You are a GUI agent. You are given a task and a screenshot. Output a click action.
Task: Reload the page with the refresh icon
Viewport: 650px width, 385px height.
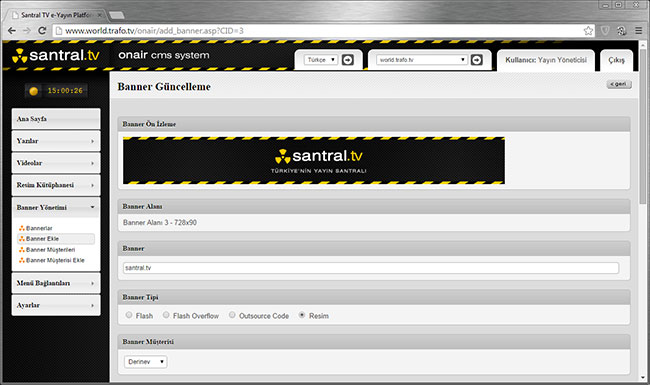[42, 31]
